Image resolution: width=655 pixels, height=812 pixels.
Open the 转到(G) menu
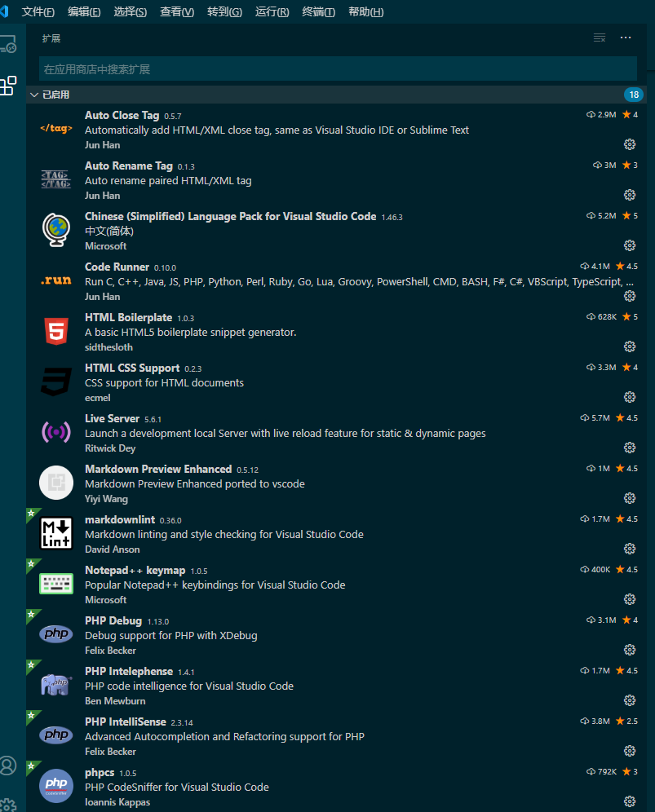tap(224, 12)
